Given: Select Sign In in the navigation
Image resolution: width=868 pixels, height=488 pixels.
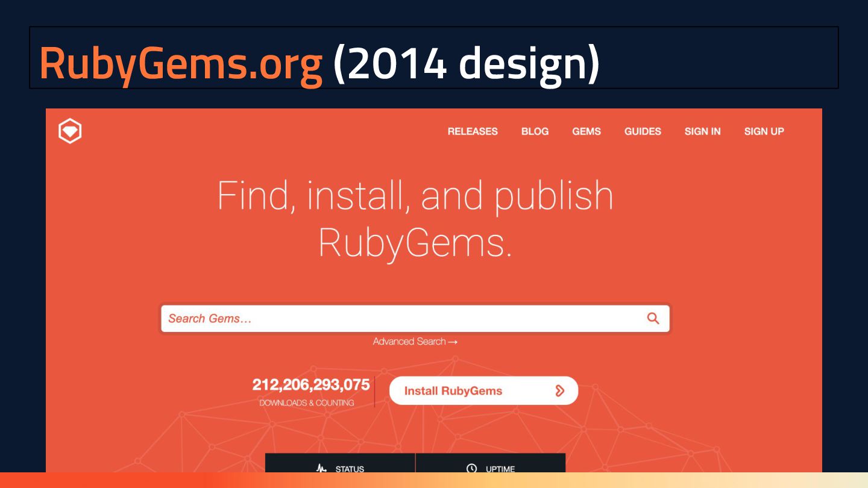Looking at the screenshot, I should coord(702,131).
